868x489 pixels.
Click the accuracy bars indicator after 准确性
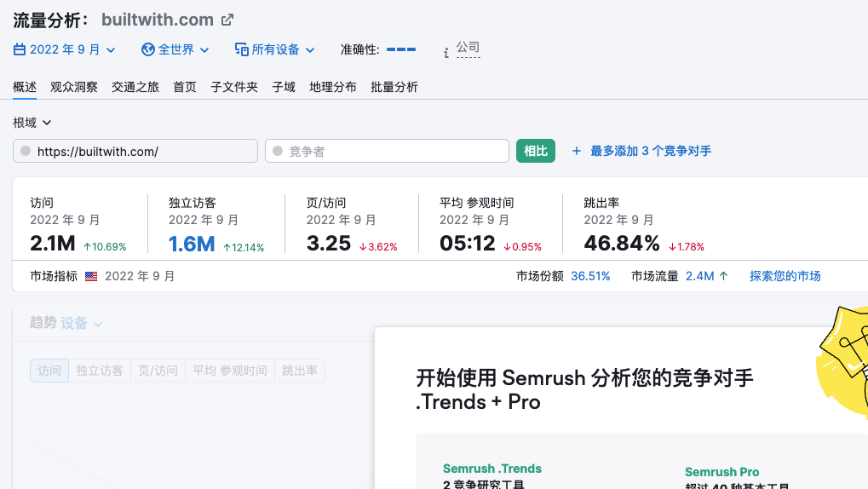(x=401, y=49)
